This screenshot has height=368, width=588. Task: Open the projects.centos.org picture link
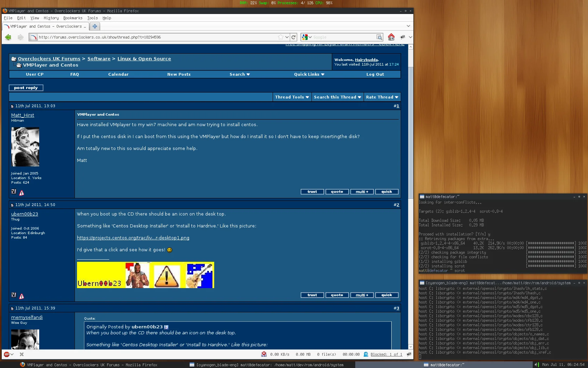pyautogui.click(x=133, y=238)
